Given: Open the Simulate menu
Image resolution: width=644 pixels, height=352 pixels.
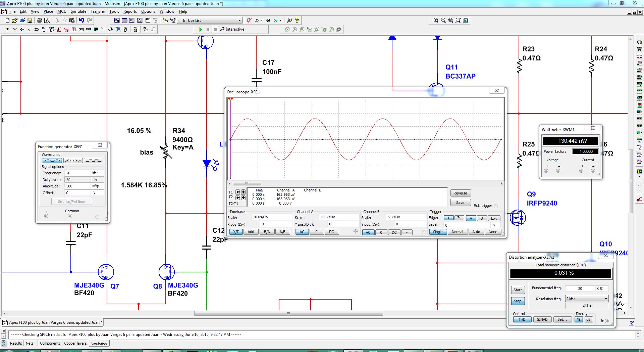Looking at the screenshot, I should (78, 11).
